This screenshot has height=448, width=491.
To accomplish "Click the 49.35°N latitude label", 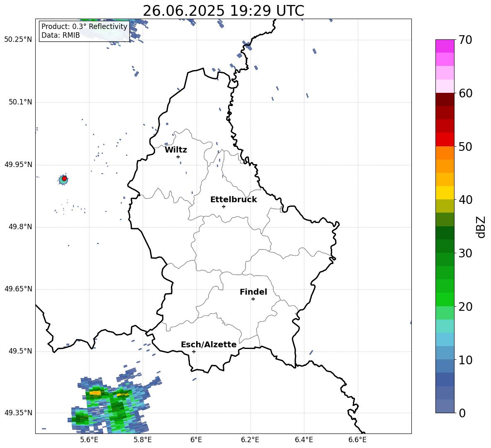I will click(x=18, y=413).
